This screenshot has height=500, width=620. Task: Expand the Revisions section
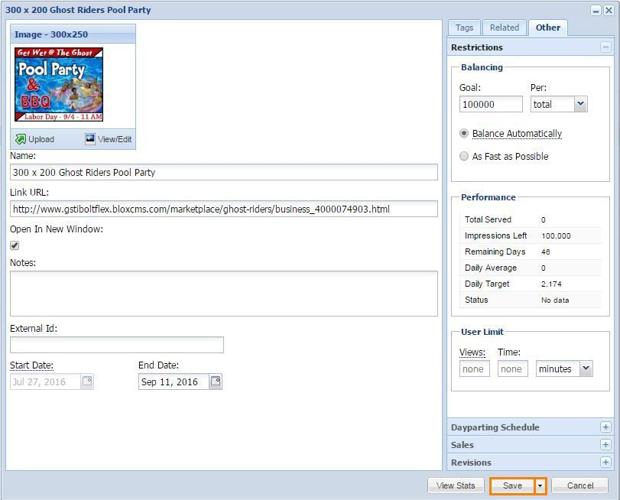tap(605, 462)
